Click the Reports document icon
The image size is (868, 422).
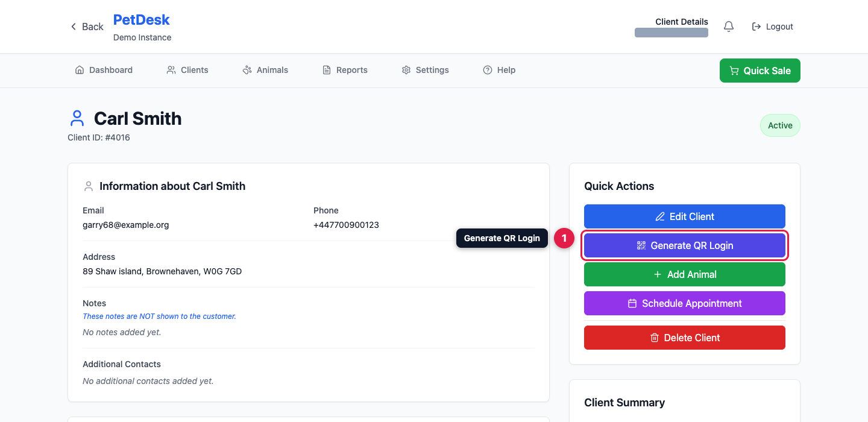pos(327,70)
